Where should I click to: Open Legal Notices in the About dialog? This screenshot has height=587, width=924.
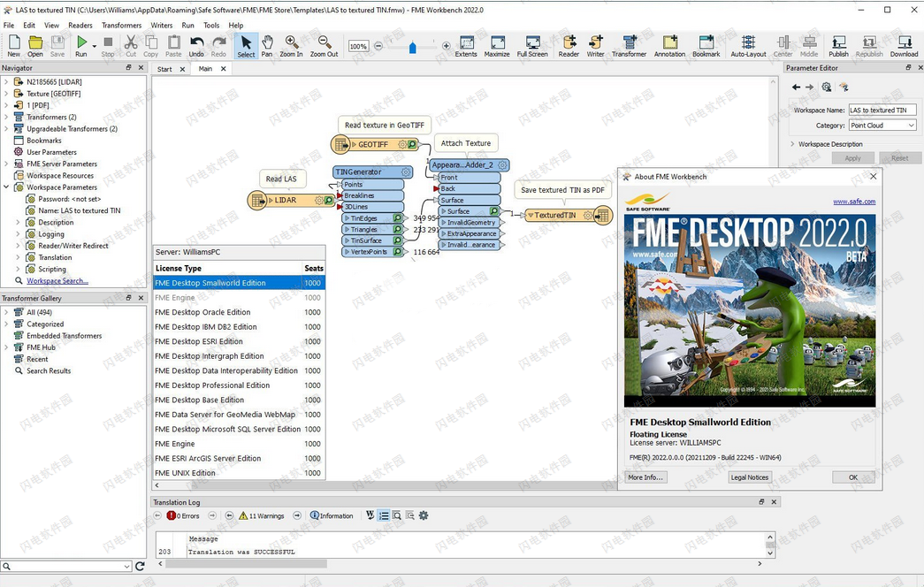(x=750, y=477)
